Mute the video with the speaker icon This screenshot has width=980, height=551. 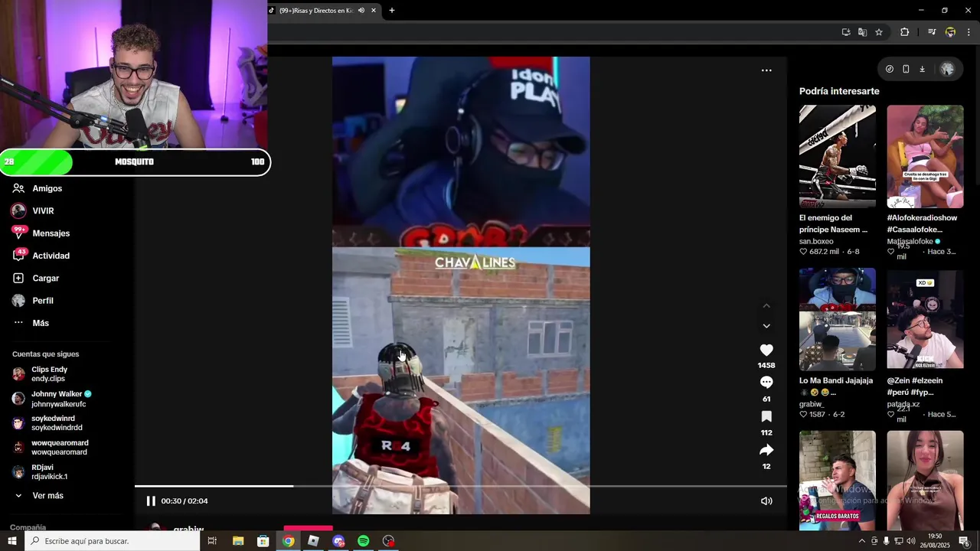click(x=766, y=501)
